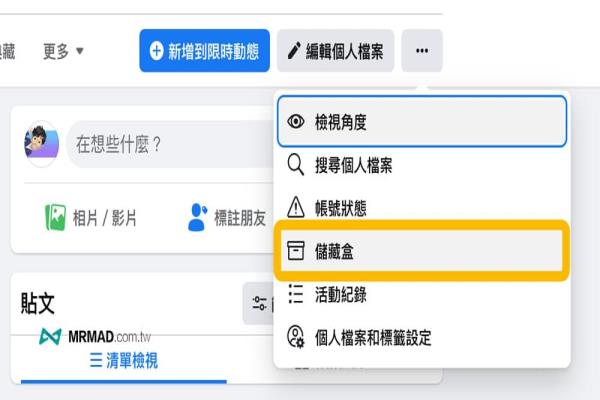Select 檢視角度 in the dropdown menu
The height and width of the screenshot is (400, 600).
[422, 122]
